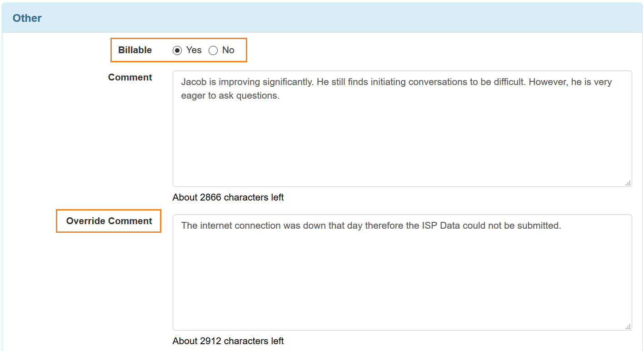Click the orange-highlighted Billable field box
Image resolution: width=644 pixels, height=351 pixels.
[x=179, y=50]
